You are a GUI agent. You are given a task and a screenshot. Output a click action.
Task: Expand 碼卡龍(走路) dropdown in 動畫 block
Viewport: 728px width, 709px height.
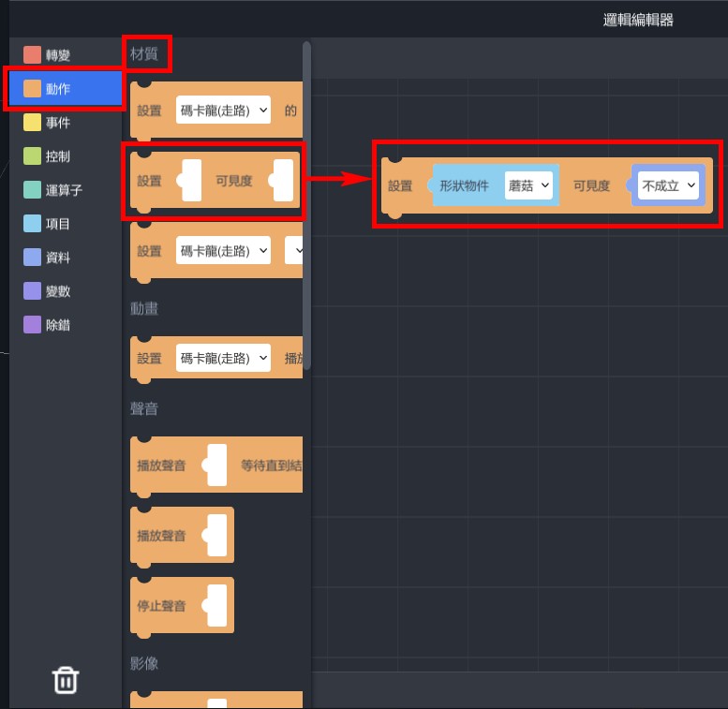[223, 358]
